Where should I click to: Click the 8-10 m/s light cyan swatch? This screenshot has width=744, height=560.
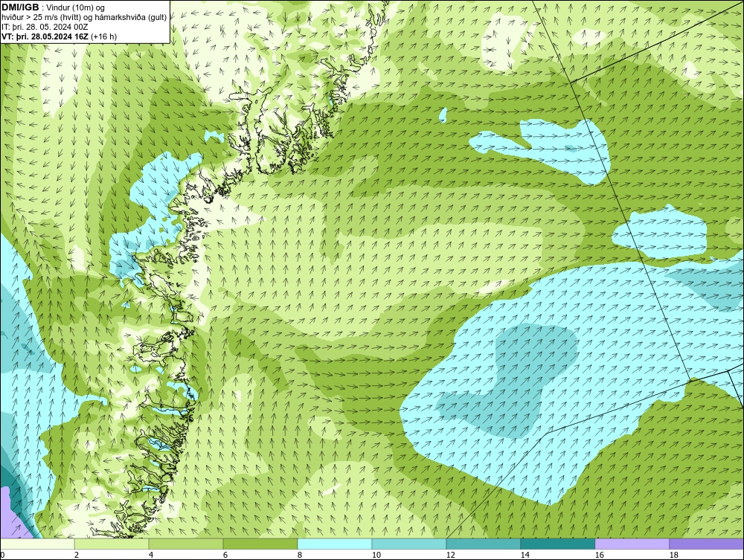click(x=335, y=544)
